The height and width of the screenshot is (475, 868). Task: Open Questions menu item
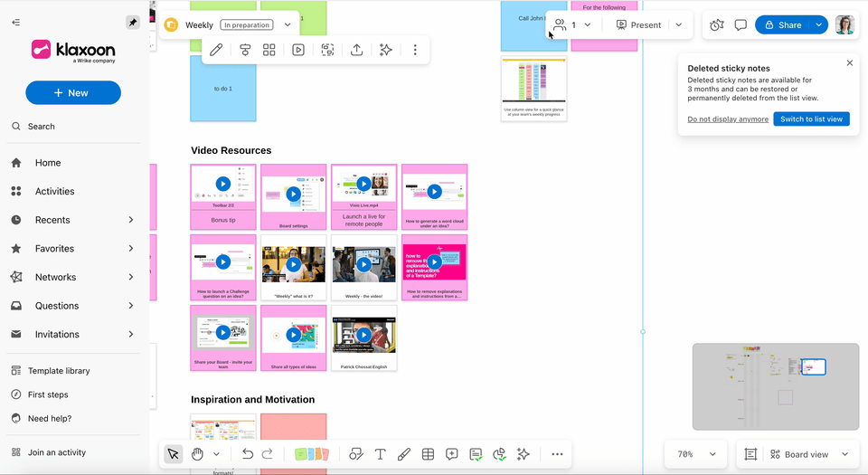point(56,306)
